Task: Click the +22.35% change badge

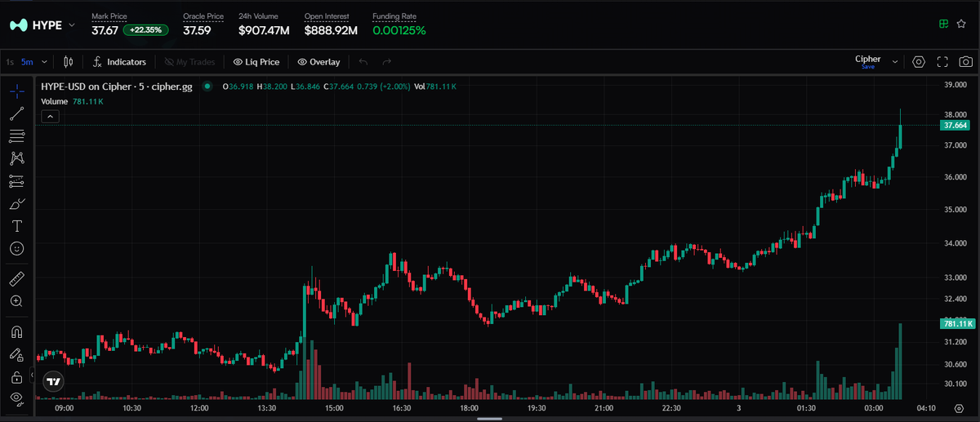Action: point(147,30)
